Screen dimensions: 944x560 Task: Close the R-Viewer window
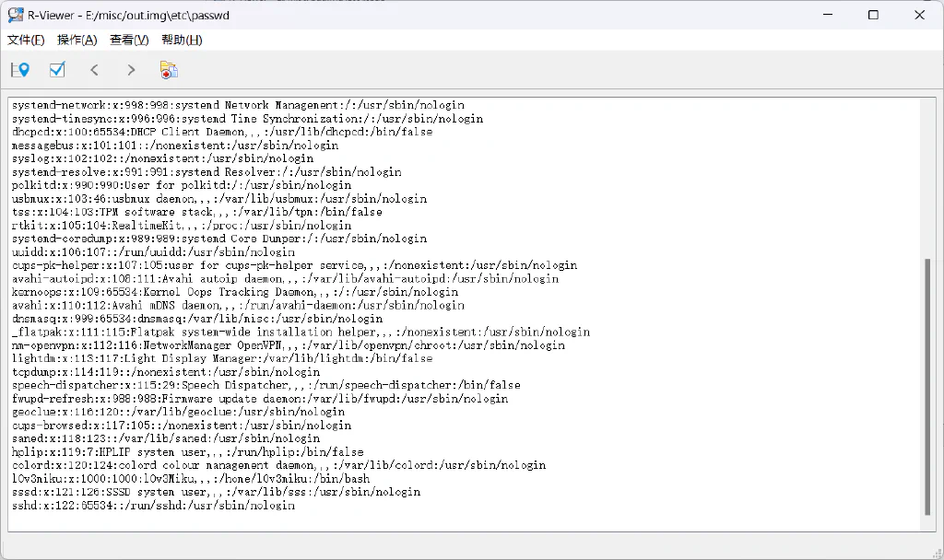919,15
